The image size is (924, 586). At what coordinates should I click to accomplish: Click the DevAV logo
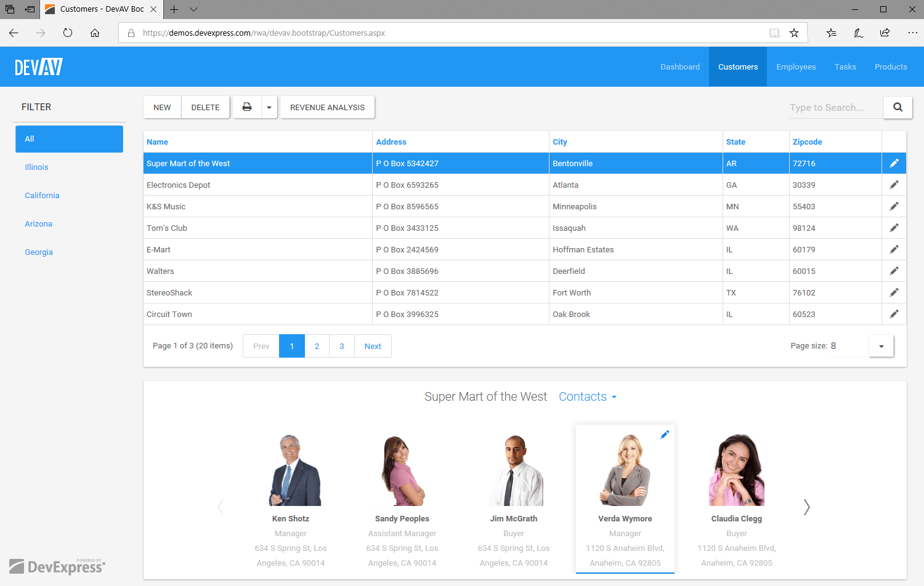[39, 67]
